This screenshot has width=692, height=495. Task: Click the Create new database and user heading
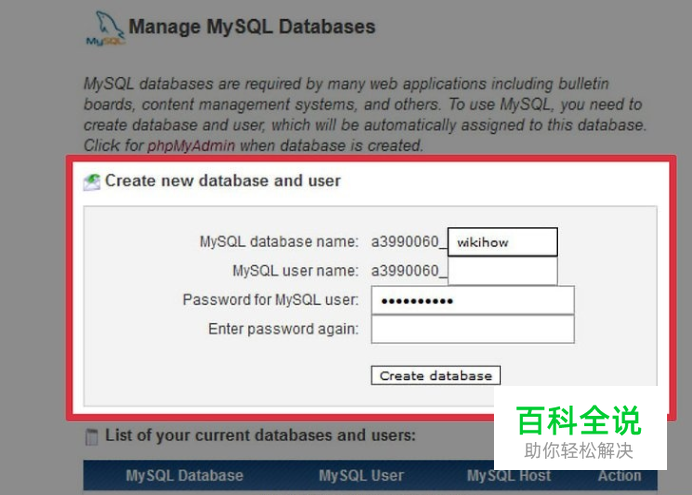pyautogui.click(x=223, y=181)
